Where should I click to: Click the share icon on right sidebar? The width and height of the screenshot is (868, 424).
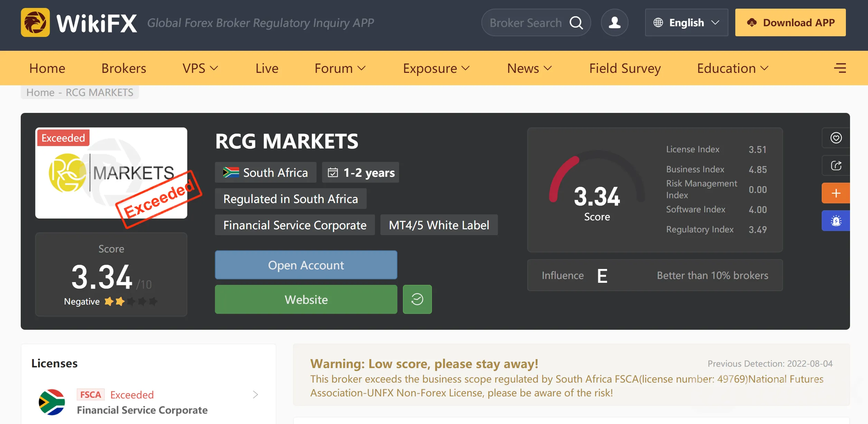(836, 165)
